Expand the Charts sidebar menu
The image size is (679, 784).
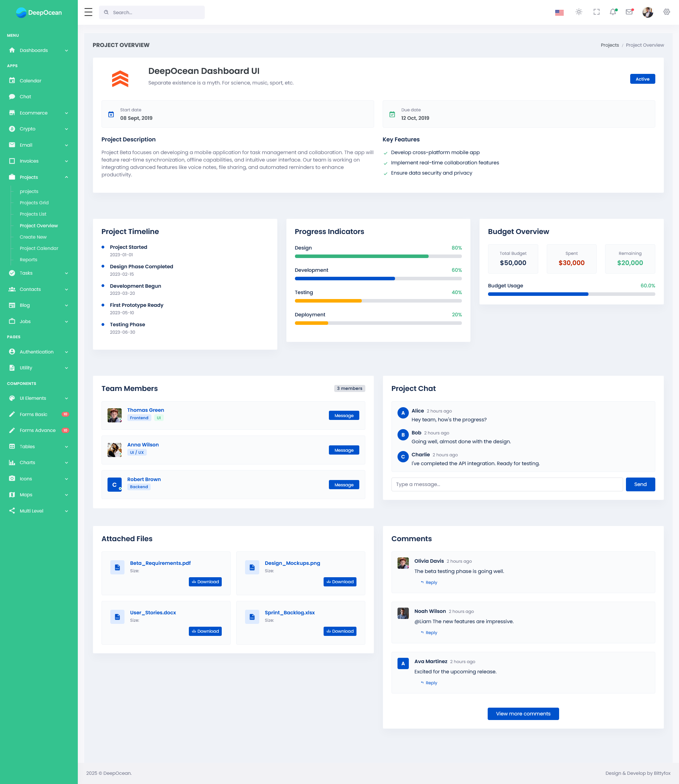click(27, 462)
